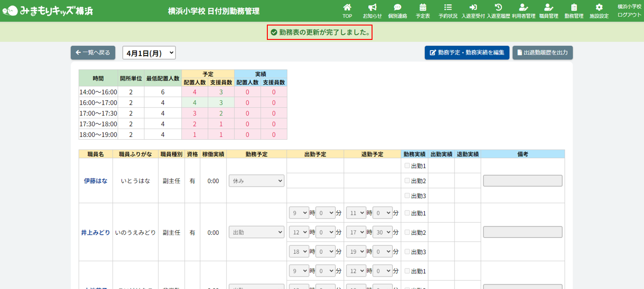644x289 pixels.
Task: Open 予約状況 list icon
Action: click(448, 8)
